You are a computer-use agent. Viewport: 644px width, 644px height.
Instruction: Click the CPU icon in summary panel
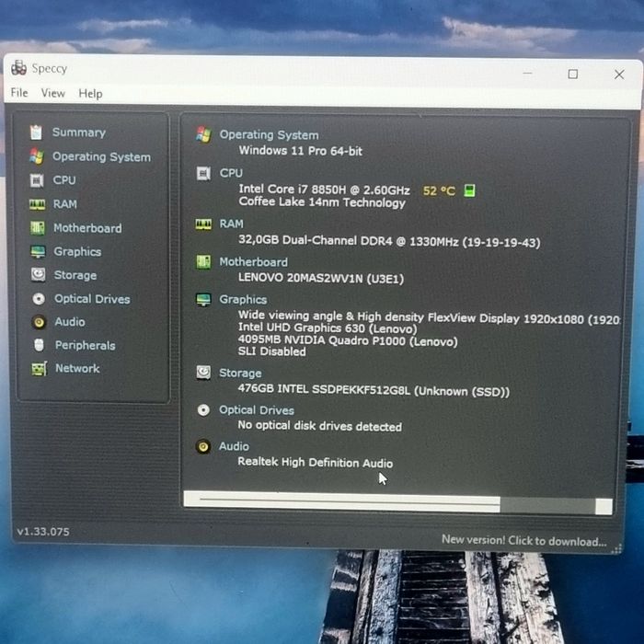[203, 173]
